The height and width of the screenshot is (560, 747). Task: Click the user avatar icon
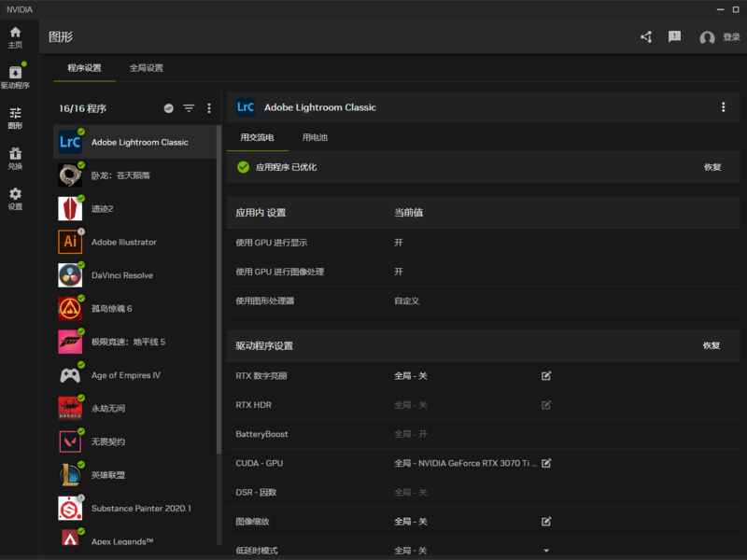point(707,37)
